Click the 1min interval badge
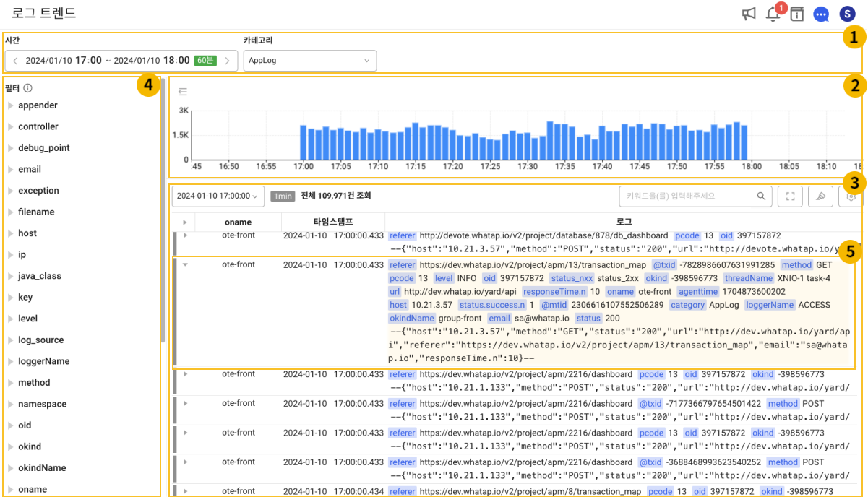The width and height of the screenshot is (868, 497). (283, 196)
